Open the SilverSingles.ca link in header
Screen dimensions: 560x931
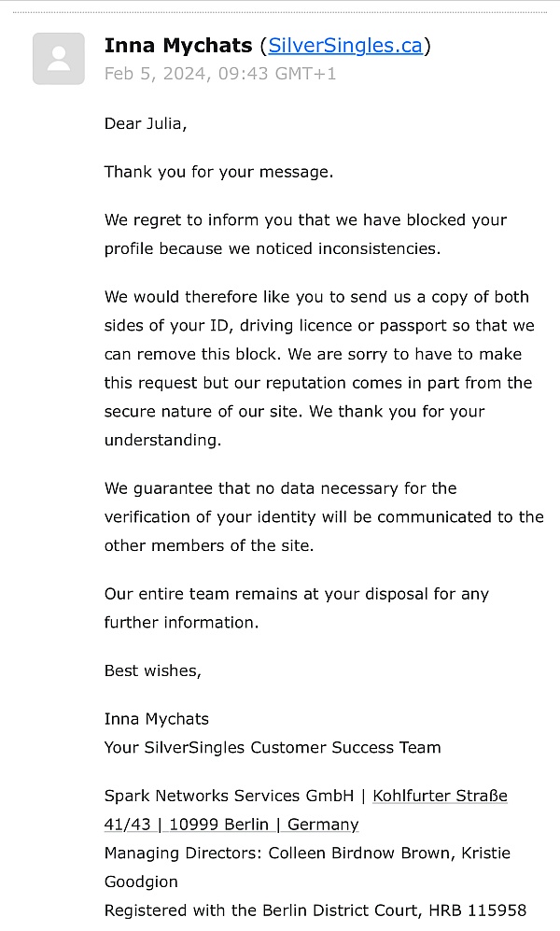point(345,46)
